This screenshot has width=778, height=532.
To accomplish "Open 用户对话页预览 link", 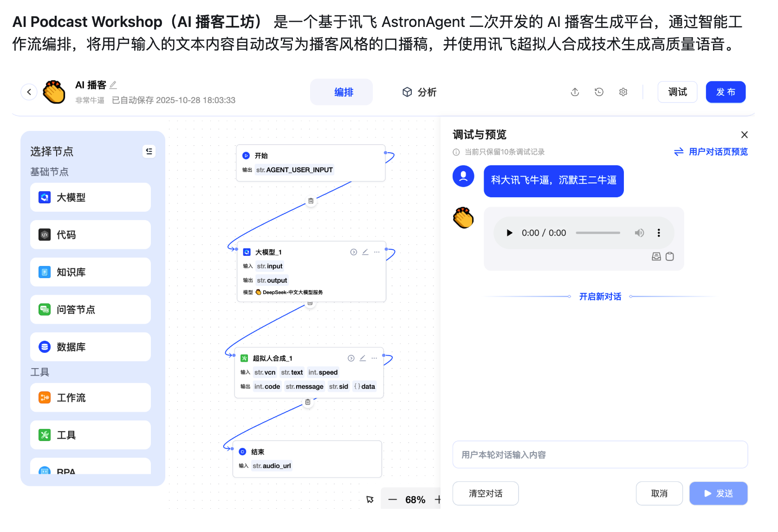I will tap(711, 152).
